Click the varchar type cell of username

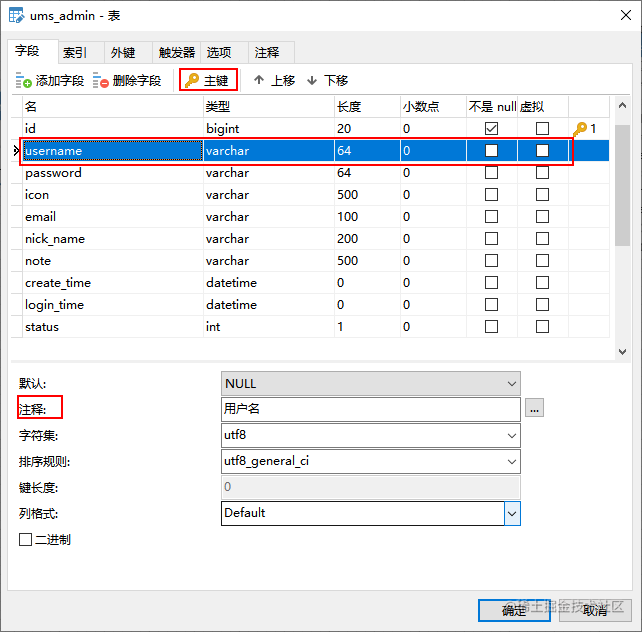click(x=269, y=151)
